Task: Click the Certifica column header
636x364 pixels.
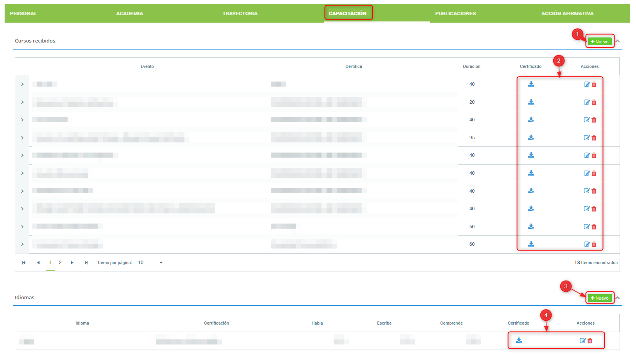Action: tap(354, 66)
